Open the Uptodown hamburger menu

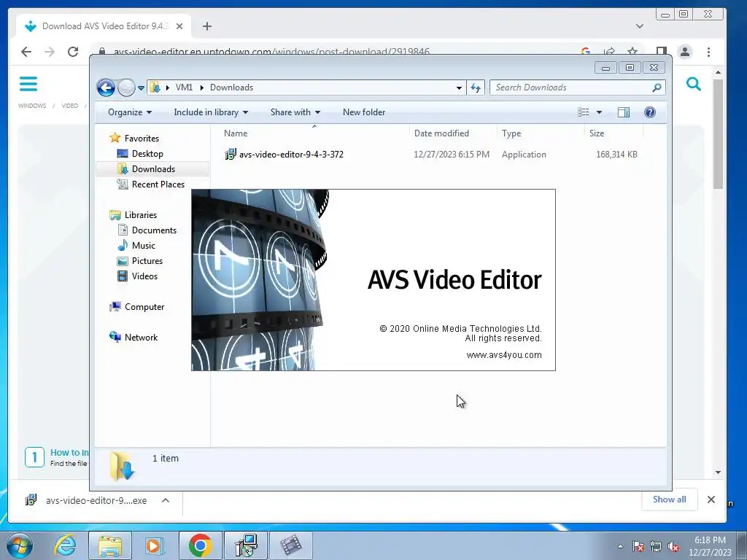[x=28, y=84]
